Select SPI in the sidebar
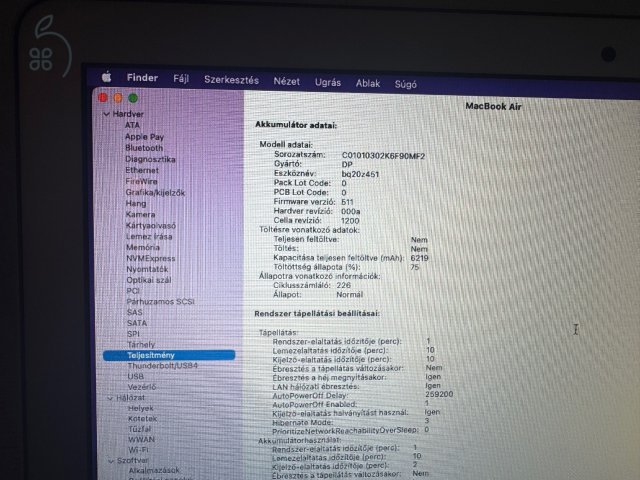Image resolution: width=640 pixels, height=480 pixels. pyautogui.click(x=133, y=333)
